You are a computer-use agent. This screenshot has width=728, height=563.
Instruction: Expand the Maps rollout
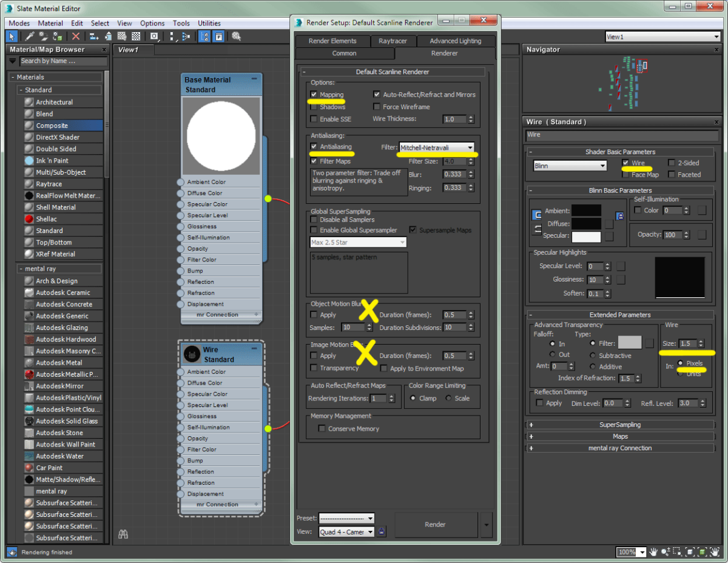tap(620, 436)
